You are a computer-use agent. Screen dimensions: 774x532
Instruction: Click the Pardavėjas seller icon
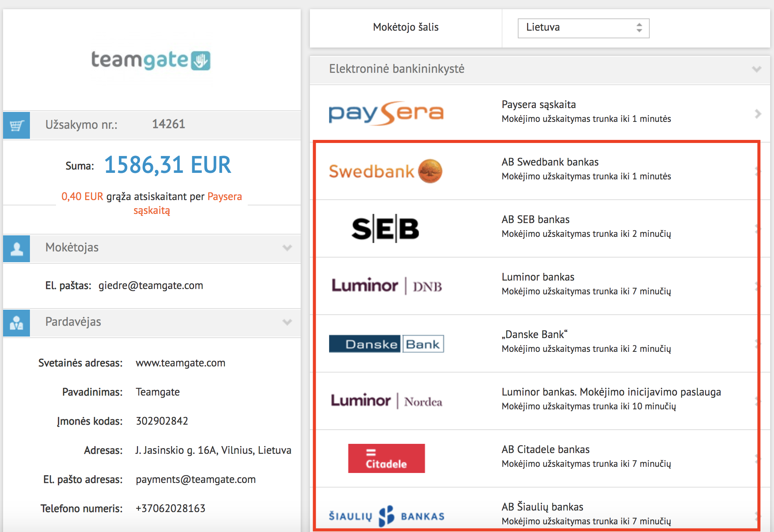(x=16, y=323)
